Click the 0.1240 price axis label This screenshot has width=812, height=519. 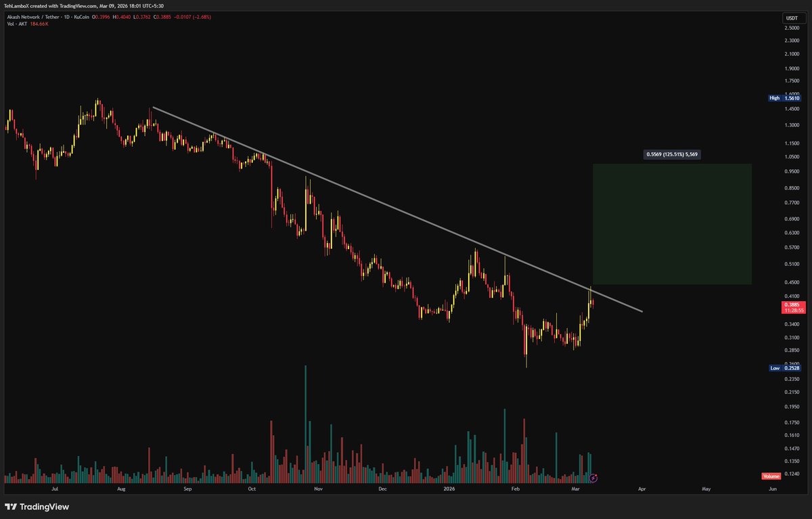790,474
